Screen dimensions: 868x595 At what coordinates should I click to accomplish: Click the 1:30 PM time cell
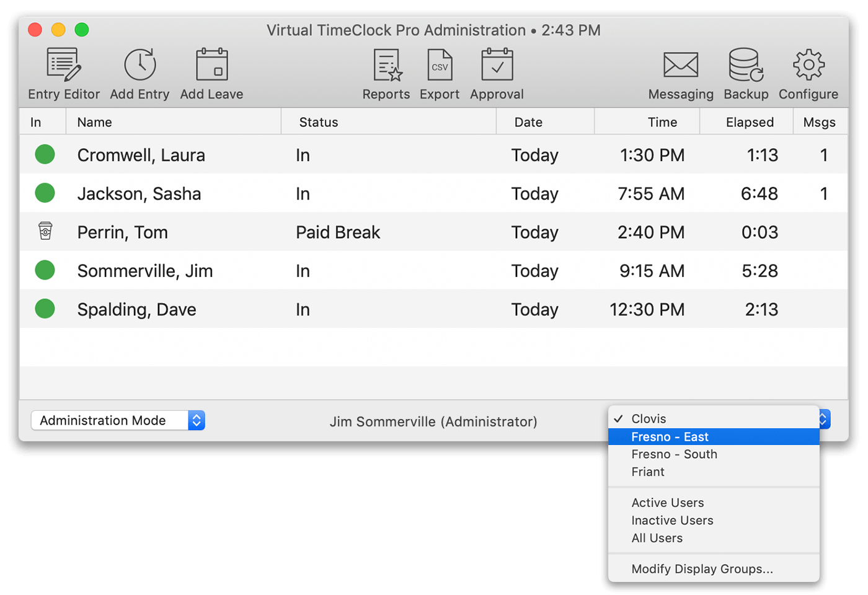[x=652, y=155]
